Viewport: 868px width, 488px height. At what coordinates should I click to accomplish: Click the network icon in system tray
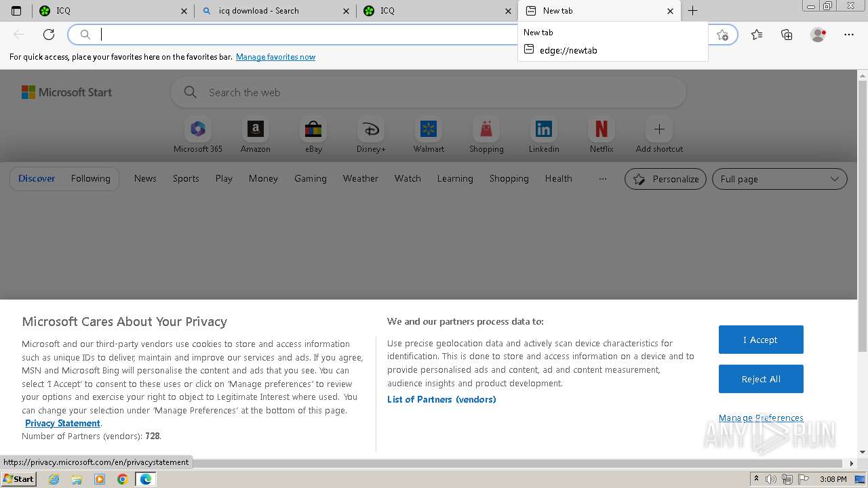pos(787,479)
